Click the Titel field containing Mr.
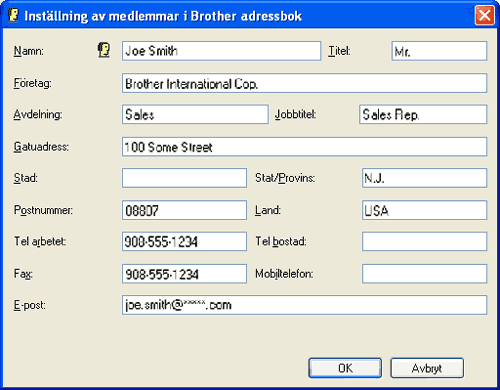 pos(439,51)
